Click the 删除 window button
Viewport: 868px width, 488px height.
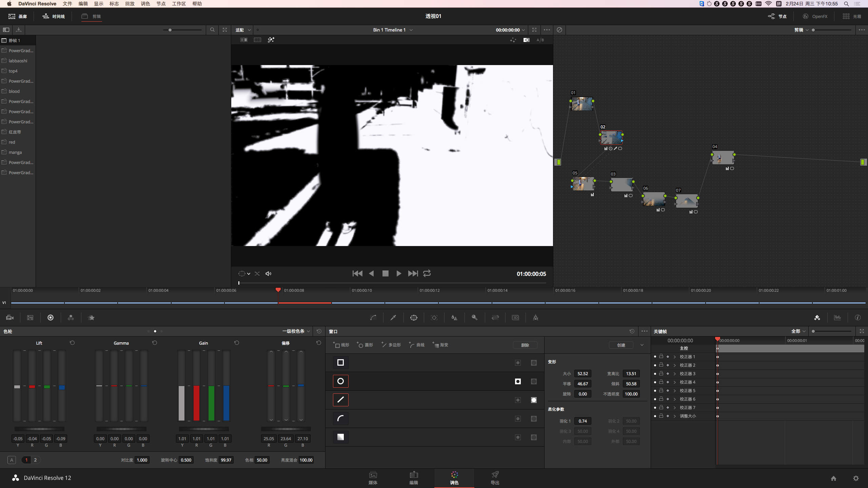[525, 345]
